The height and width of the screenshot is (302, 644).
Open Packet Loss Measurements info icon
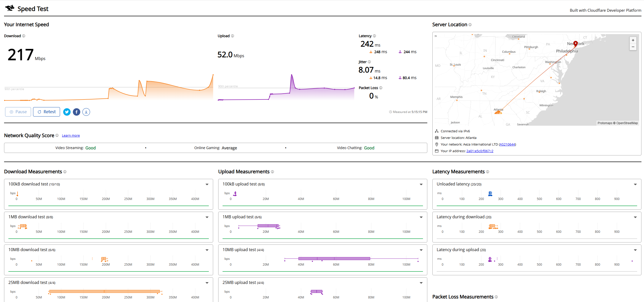496,297
